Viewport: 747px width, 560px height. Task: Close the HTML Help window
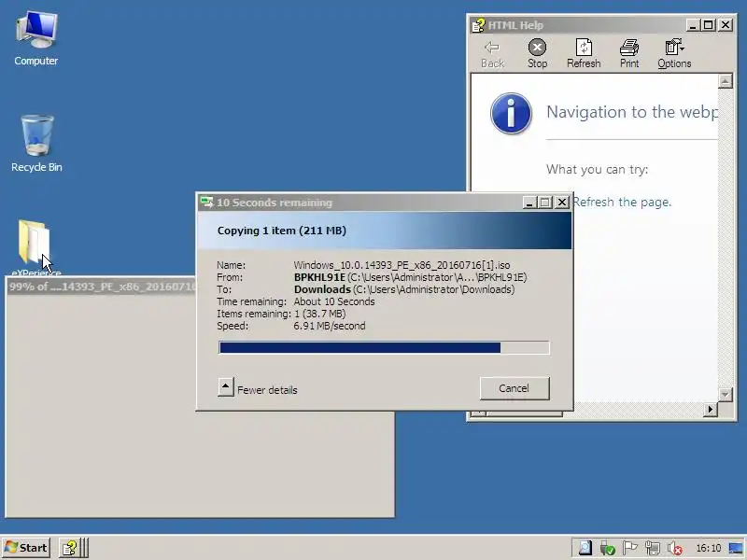pos(726,25)
